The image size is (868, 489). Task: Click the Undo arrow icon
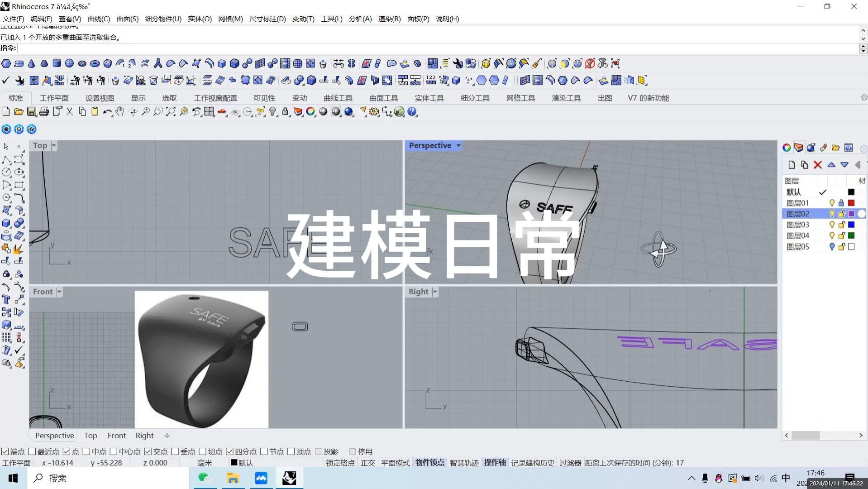coord(107,112)
